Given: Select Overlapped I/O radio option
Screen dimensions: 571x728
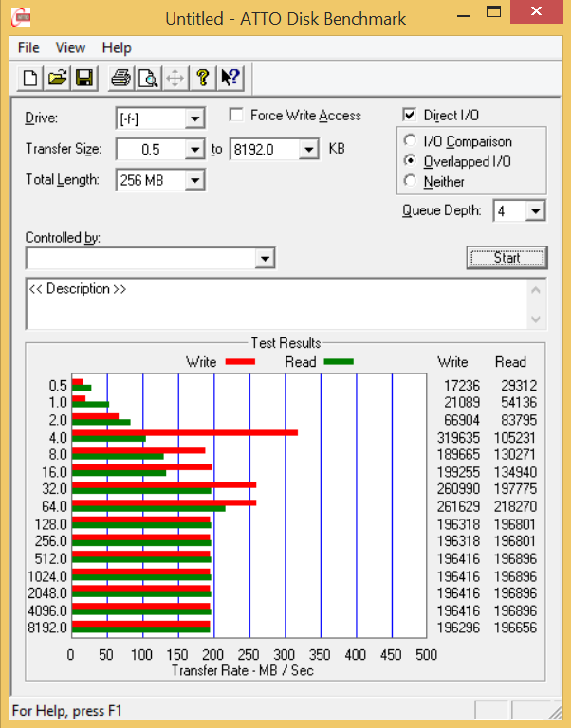Looking at the screenshot, I should (x=410, y=160).
